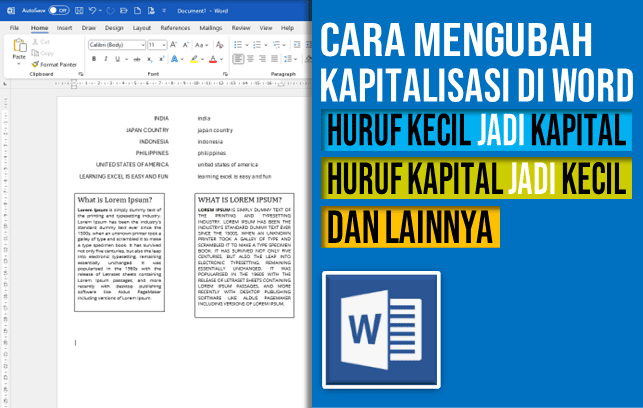Click the Cut button
The width and height of the screenshot is (643, 408).
pos(41,42)
